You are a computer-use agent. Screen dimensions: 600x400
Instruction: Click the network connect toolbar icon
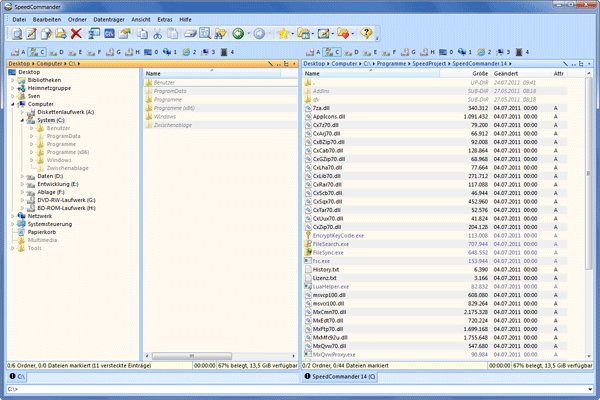(x=94, y=34)
